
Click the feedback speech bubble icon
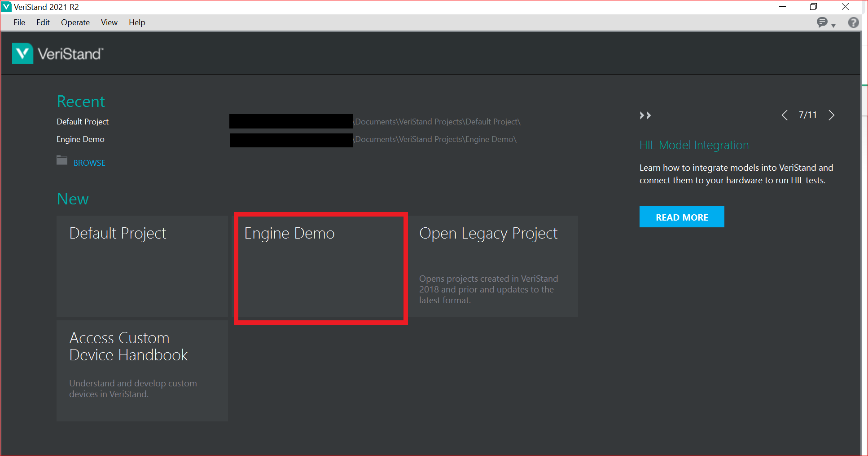tap(822, 22)
